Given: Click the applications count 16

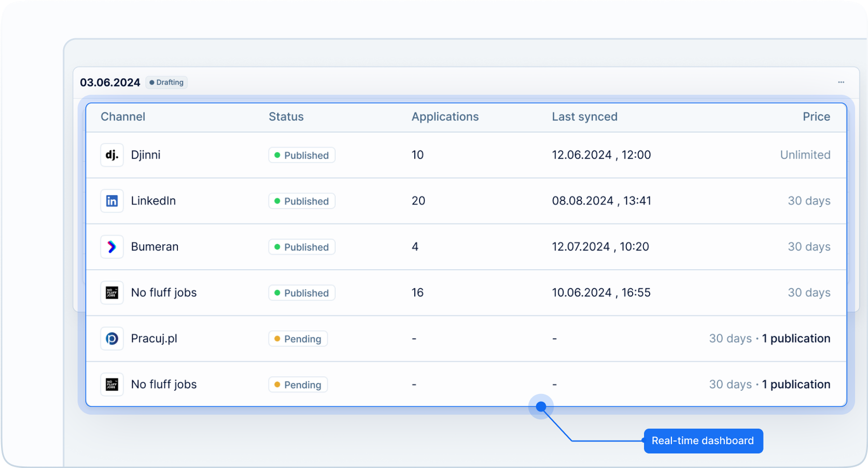Looking at the screenshot, I should [417, 293].
